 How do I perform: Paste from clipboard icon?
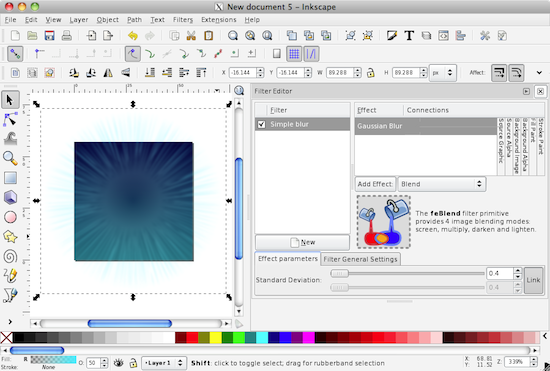click(x=209, y=35)
